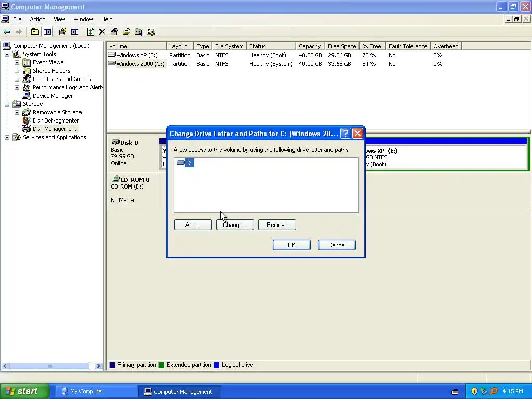Click the Back arrow toolbar icon
532x399 pixels.
pos(7,32)
